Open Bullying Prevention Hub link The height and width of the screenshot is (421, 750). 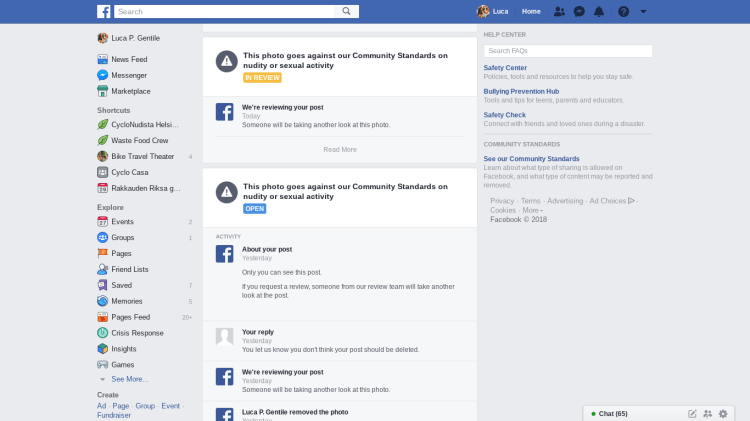pyautogui.click(x=521, y=91)
